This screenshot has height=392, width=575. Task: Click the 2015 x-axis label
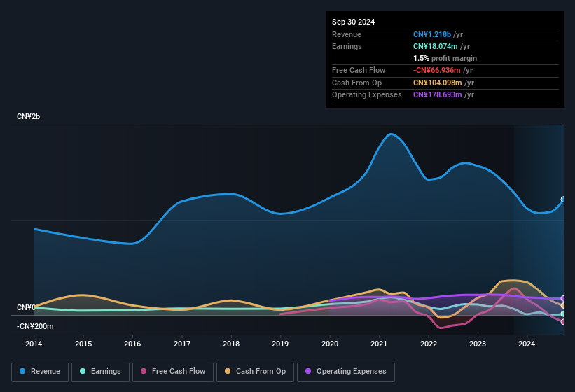[x=83, y=344]
